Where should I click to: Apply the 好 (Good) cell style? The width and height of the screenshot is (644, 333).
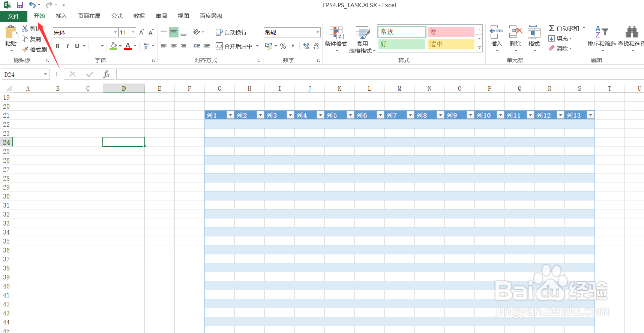tap(402, 44)
